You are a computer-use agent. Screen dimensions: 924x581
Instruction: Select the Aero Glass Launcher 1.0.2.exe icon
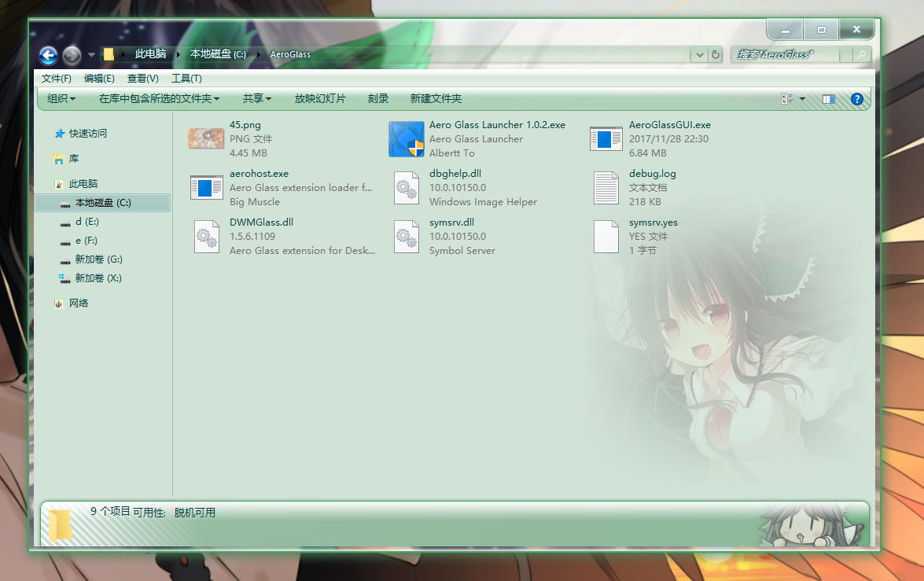coord(407,139)
